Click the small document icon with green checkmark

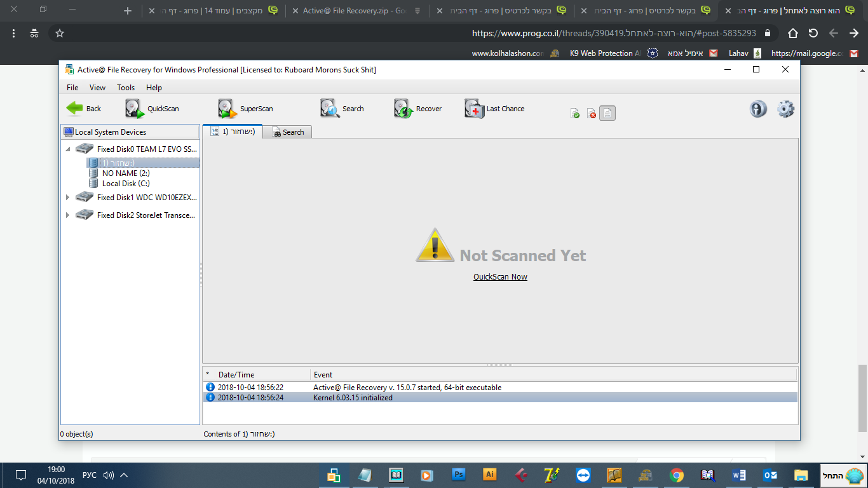pyautogui.click(x=574, y=113)
